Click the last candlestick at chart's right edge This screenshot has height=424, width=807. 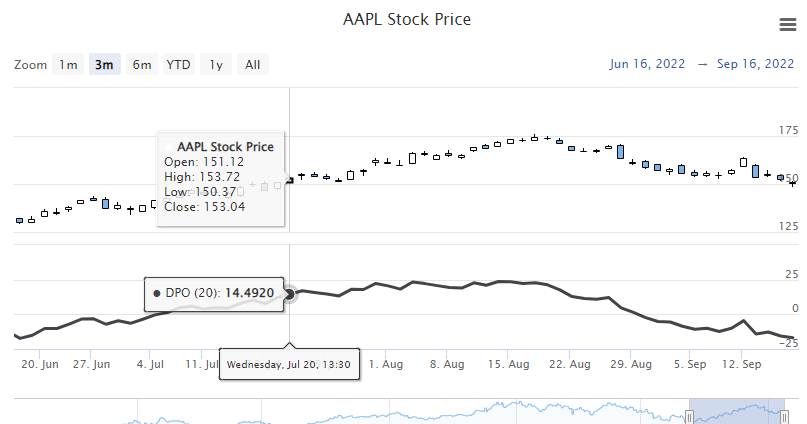[792, 183]
